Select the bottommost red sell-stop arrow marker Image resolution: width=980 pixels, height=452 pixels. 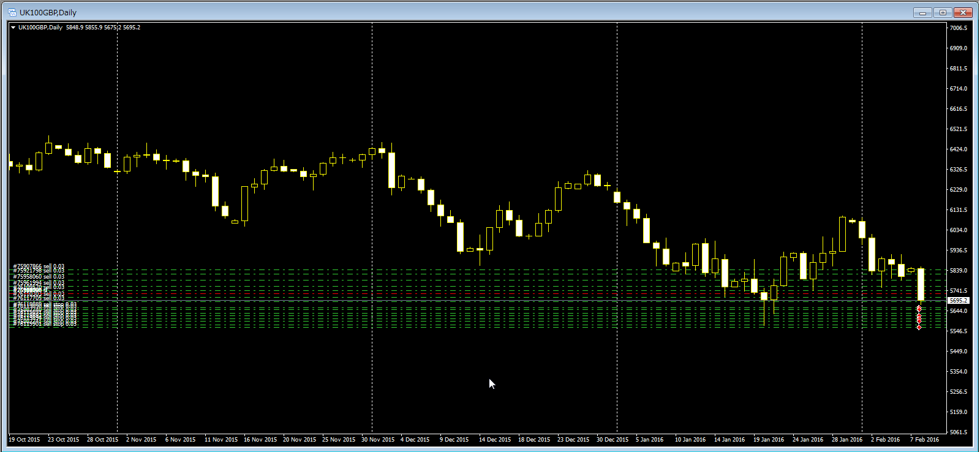point(919,328)
